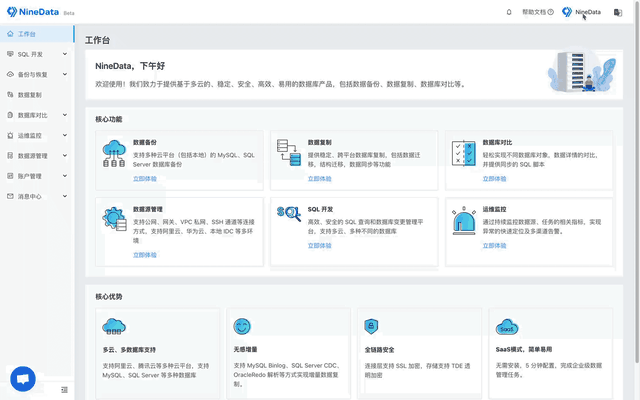This screenshot has height=400, width=640.
Task: Click the SaaS cloud icon
Action: (507, 327)
